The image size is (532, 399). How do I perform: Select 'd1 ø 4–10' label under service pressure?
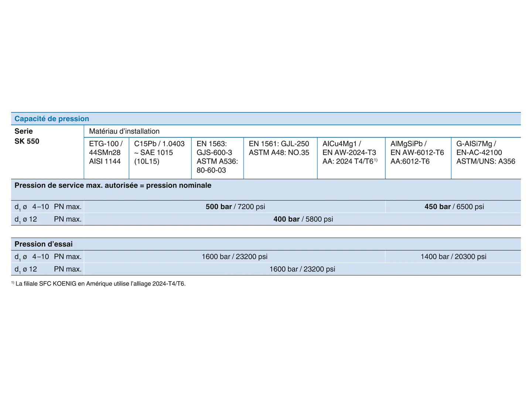32,207
